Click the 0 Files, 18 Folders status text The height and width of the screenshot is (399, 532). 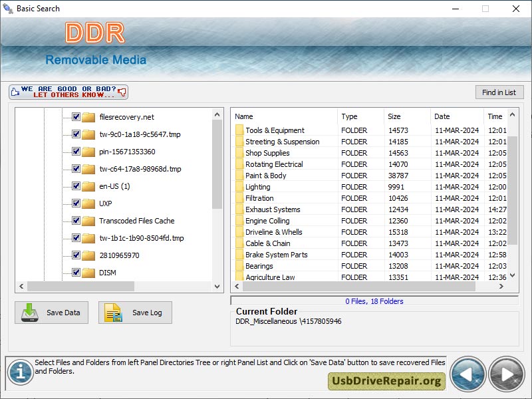[374, 301]
